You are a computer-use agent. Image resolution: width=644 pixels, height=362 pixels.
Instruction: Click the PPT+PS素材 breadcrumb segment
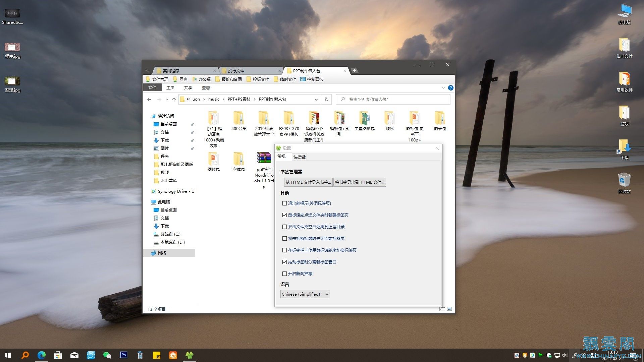click(x=239, y=99)
